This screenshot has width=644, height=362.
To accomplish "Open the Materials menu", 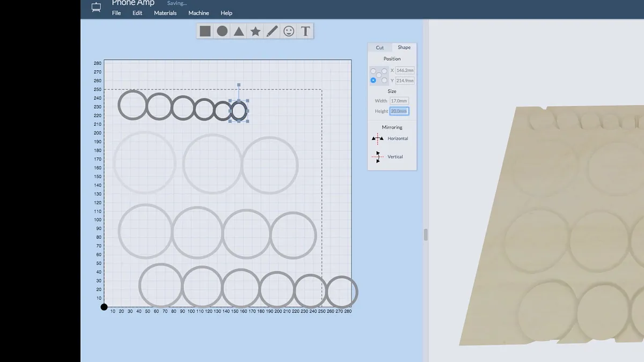I will (x=165, y=13).
